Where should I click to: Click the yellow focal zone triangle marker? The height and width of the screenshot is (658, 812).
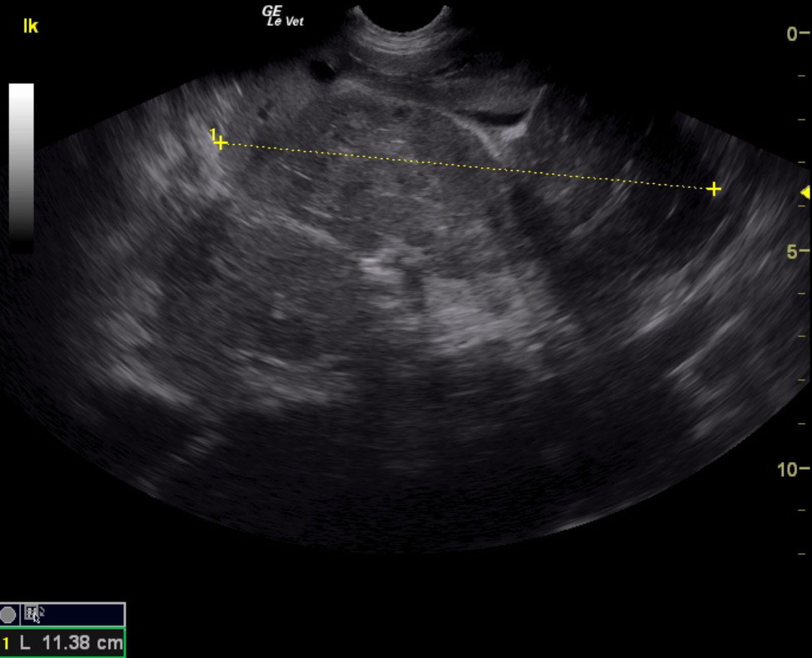click(805, 193)
